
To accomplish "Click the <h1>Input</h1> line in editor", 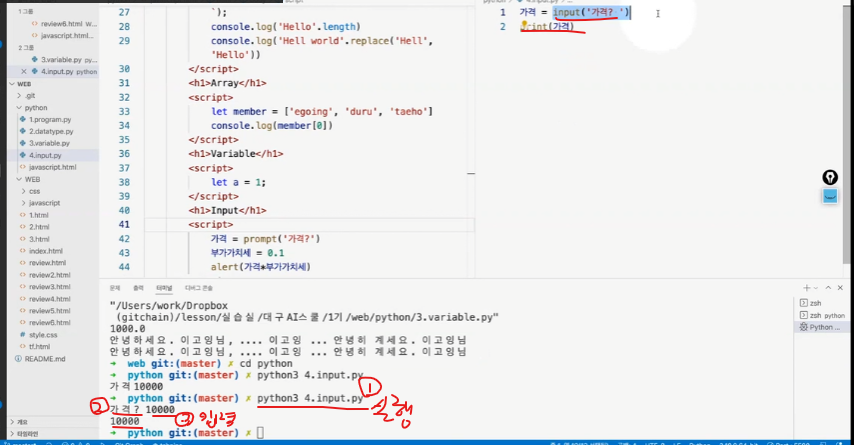I will coord(227,210).
